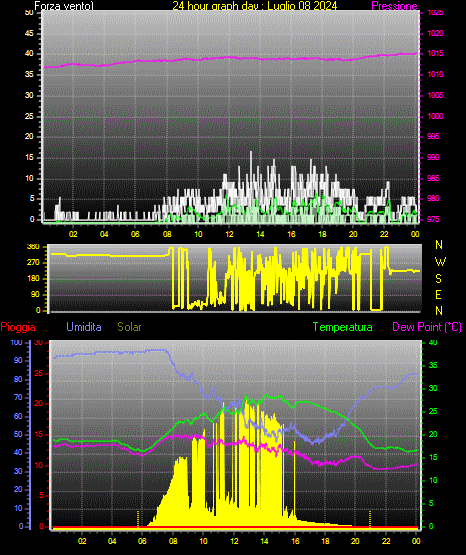This screenshot has width=466, height=555.
Task: Click the 90 value on humidity axis
Action: pos(18,361)
